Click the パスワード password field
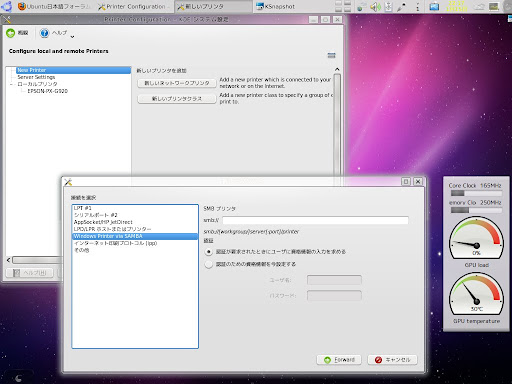The image size is (512, 384). [334, 296]
